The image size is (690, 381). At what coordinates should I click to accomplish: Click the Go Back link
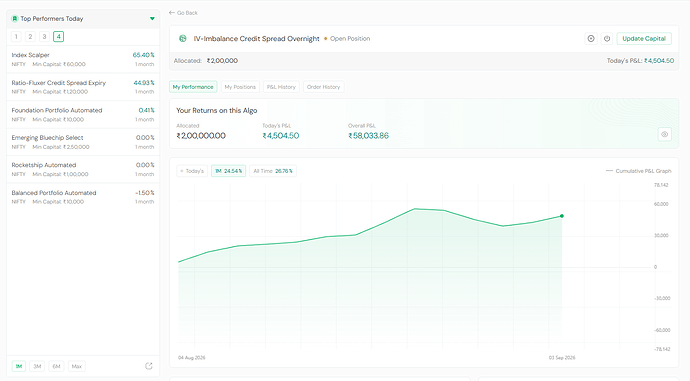click(183, 13)
